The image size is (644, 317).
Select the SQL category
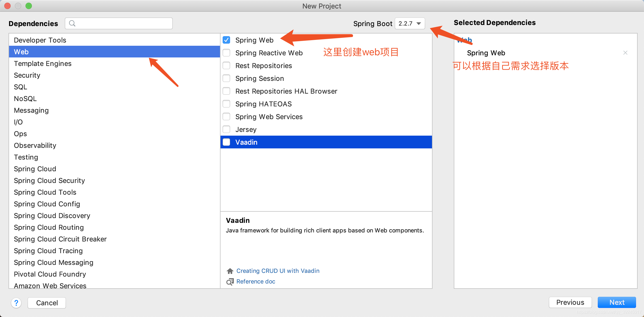[115, 87]
